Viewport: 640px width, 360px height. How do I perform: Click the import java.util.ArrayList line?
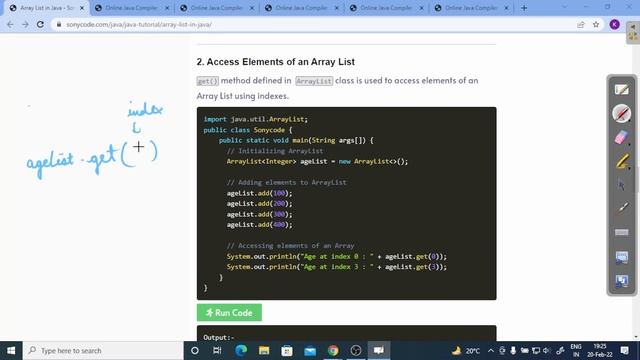[256, 119]
